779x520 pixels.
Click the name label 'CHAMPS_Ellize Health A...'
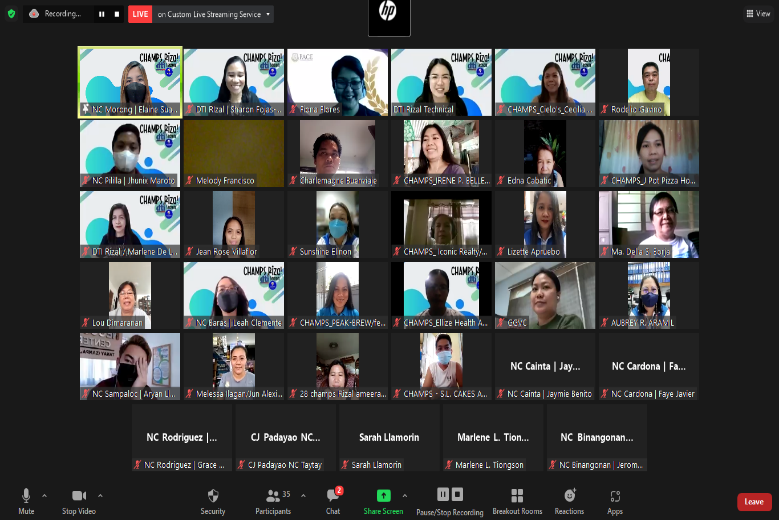click(446, 323)
